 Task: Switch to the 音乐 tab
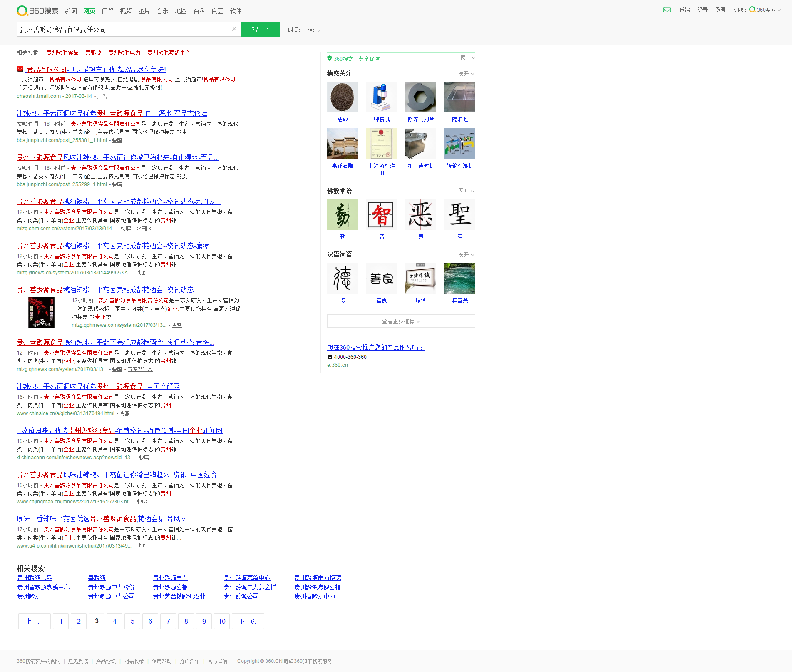pyautogui.click(x=162, y=11)
